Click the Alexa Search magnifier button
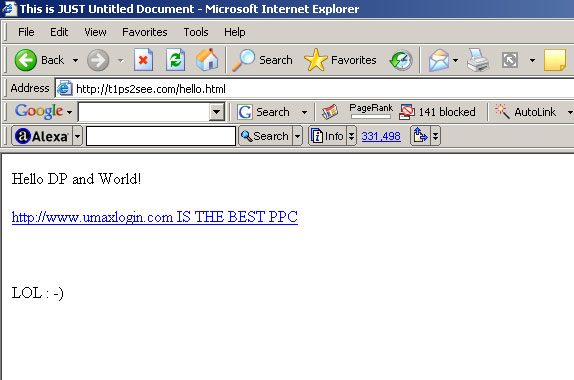This screenshot has height=380, width=574. (x=265, y=136)
